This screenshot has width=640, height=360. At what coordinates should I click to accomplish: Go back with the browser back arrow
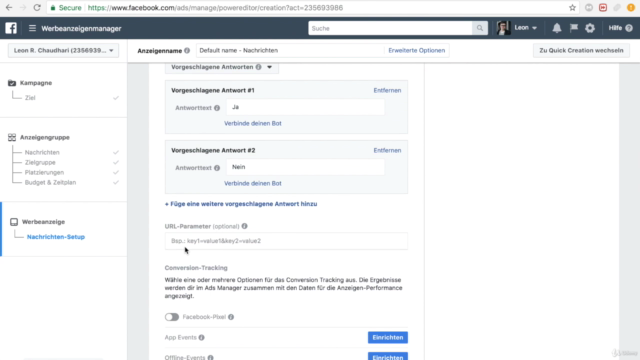(x=9, y=7)
